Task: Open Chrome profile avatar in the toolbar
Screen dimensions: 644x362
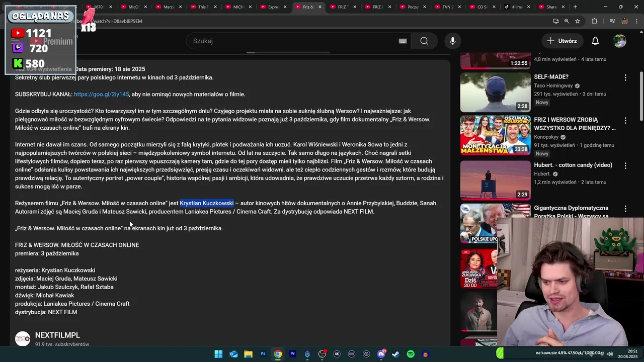Action: tap(624, 21)
